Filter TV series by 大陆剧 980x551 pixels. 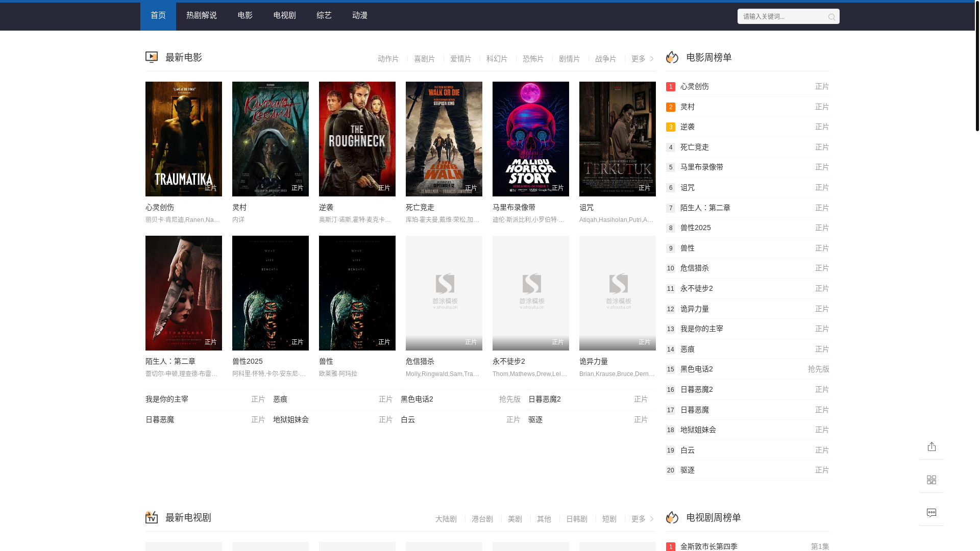click(446, 519)
